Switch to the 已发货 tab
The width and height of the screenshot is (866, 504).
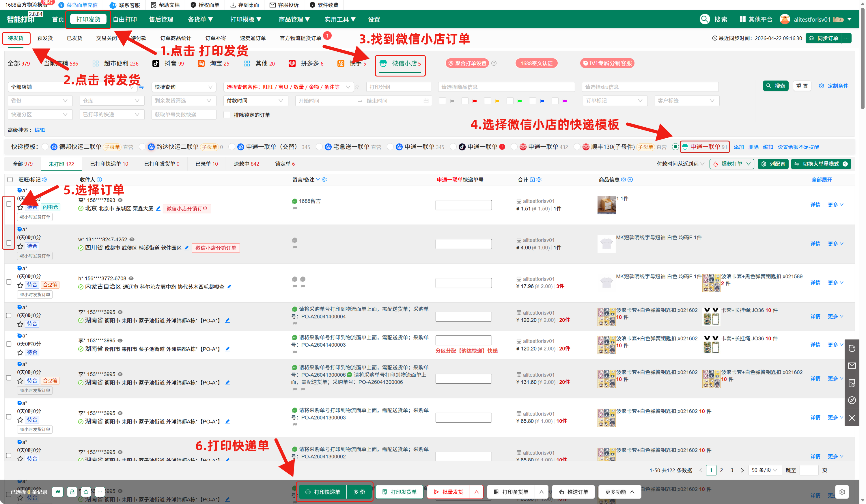pos(74,38)
